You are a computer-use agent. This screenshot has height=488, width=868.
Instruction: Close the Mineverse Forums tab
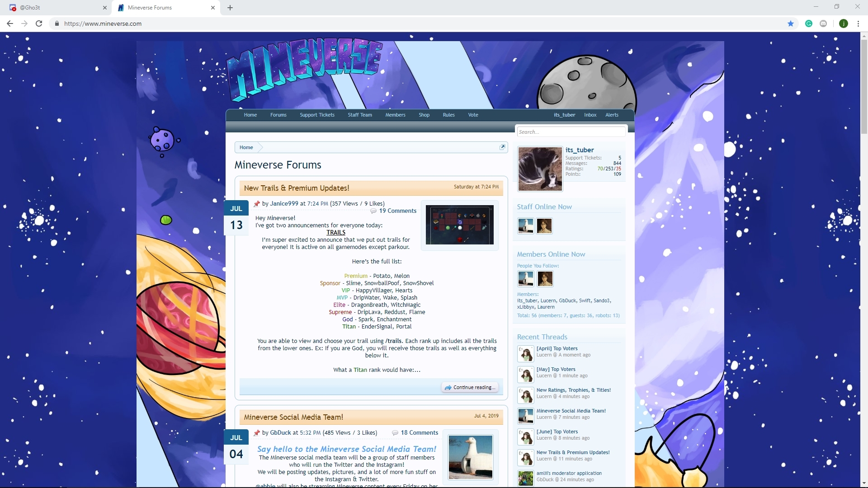(213, 8)
